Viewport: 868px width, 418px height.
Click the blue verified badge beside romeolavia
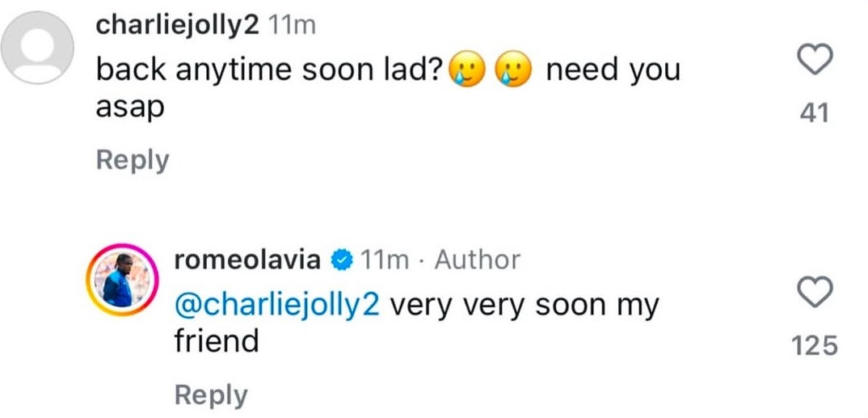tap(342, 260)
